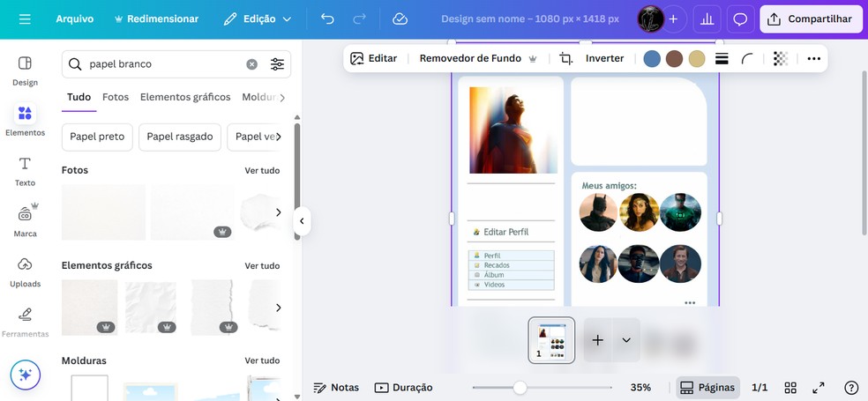The height and width of the screenshot is (401, 868).
Task: Select the Tudo tab
Action: [79, 97]
